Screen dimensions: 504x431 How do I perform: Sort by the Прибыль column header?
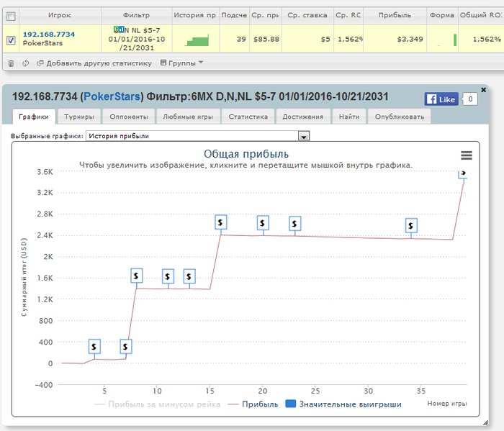[395, 15]
